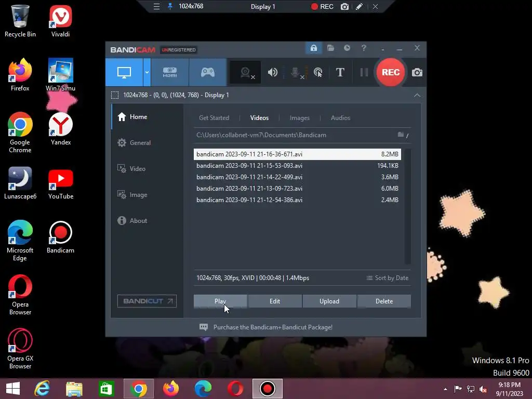Viewport: 532px width, 399px height.
Task: Open Vivaldi desktop shortcut
Action: pyautogui.click(x=60, y=21)
